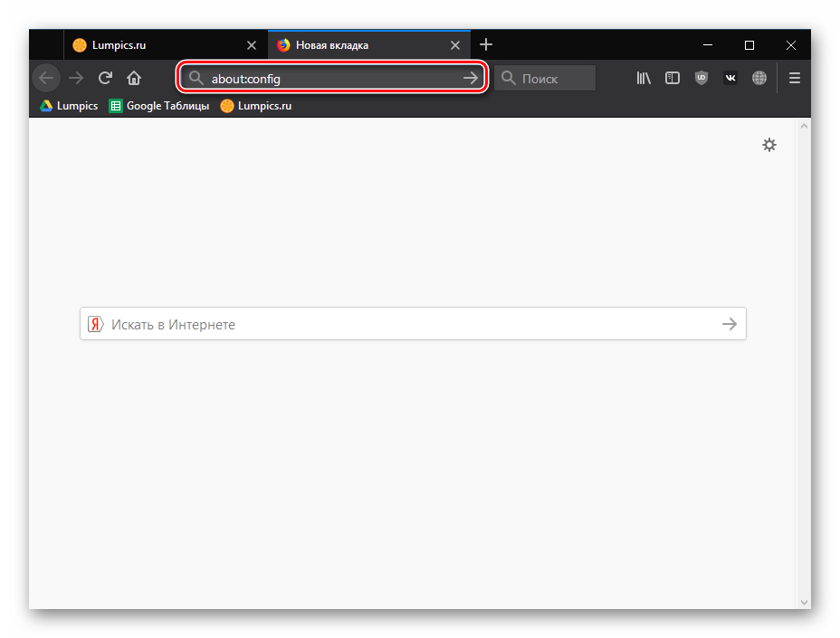The height and width of the screenshot is (638, 840).
Task: Open a new tab with plus button
Action: 486,44
